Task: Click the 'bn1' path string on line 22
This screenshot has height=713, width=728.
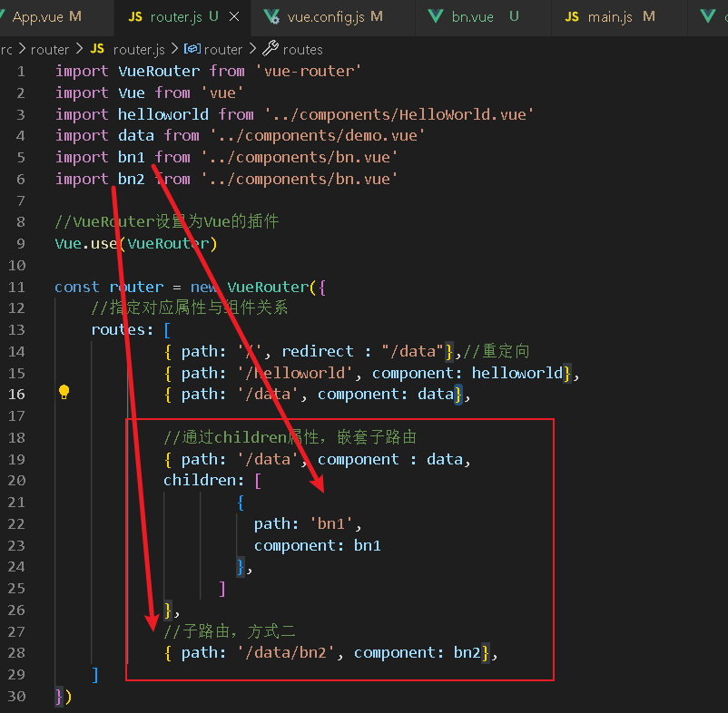Action: pos(331,524)
